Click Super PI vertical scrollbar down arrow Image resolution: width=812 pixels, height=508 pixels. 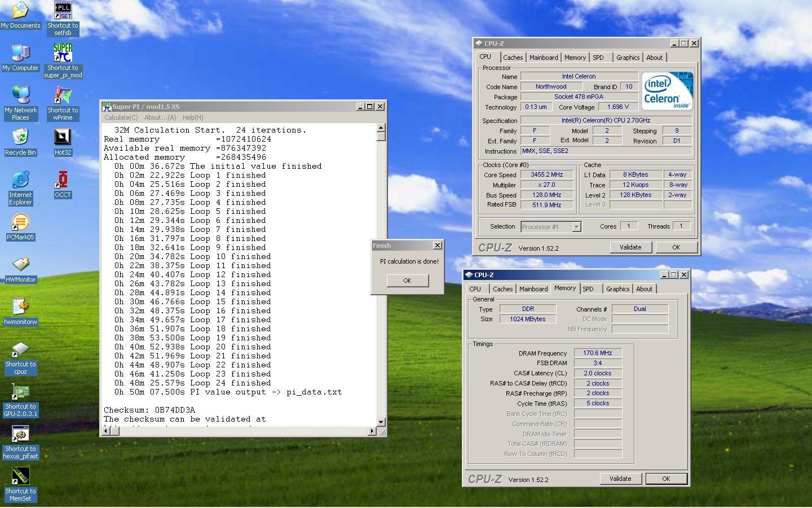(381, 422)
